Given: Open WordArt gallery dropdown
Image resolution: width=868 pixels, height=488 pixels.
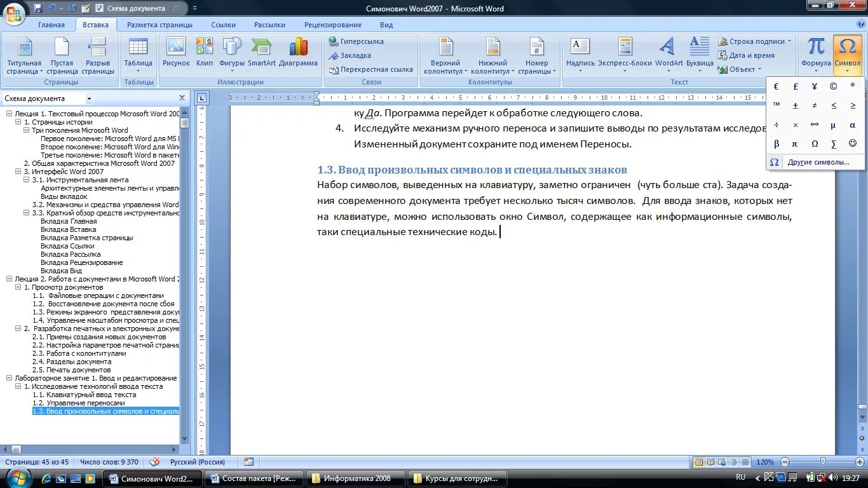Looking at the screenshot, I should [x=668, y=56].
